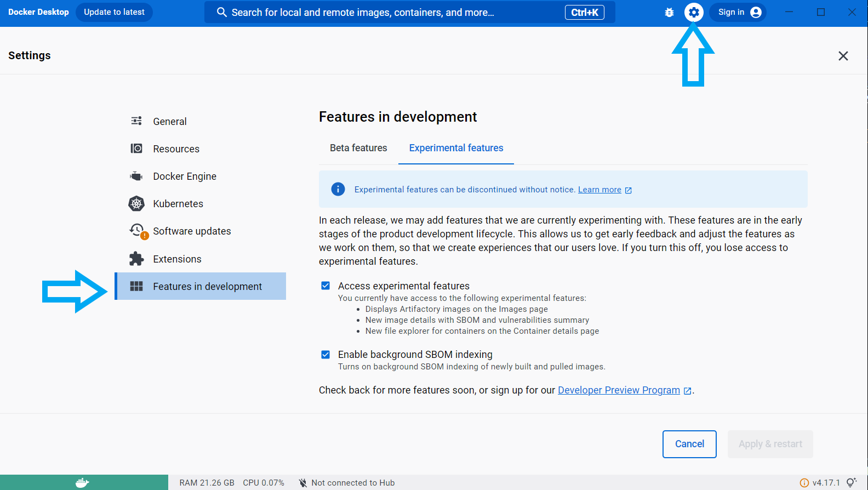Select Features in development in sidebar
Image resolution: width=868 pixels, height=490 pixels.
(x=201, y=286)
